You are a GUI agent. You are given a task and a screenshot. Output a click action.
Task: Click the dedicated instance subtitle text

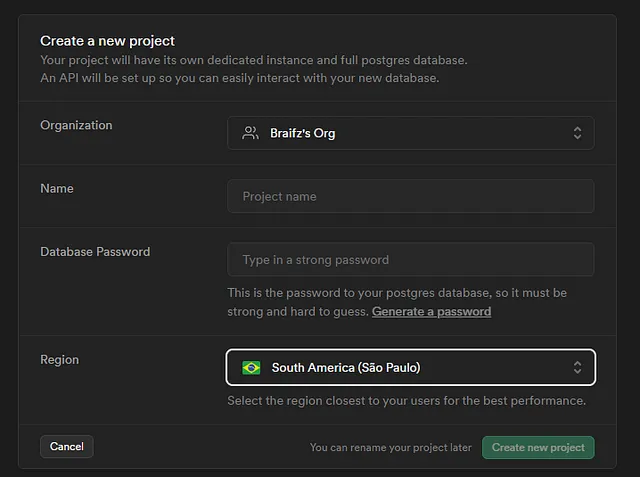tap(253, 61)
